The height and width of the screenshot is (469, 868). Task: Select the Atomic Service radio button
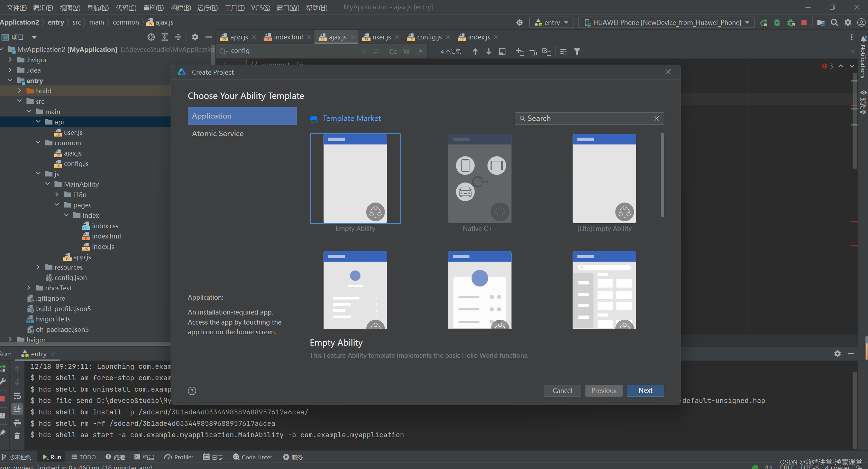click(218, 133)
